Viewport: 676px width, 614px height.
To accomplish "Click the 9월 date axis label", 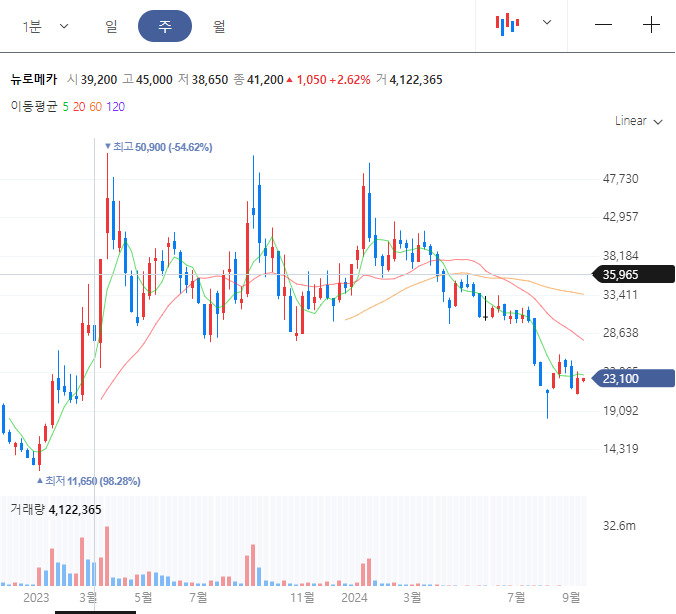I will click(571, 598).
